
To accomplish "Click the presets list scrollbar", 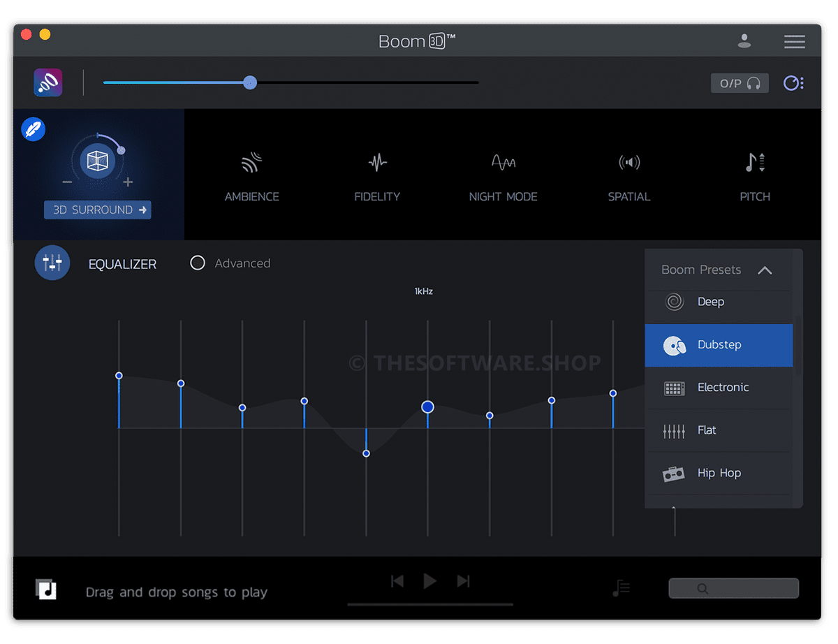I will [798, 346].
